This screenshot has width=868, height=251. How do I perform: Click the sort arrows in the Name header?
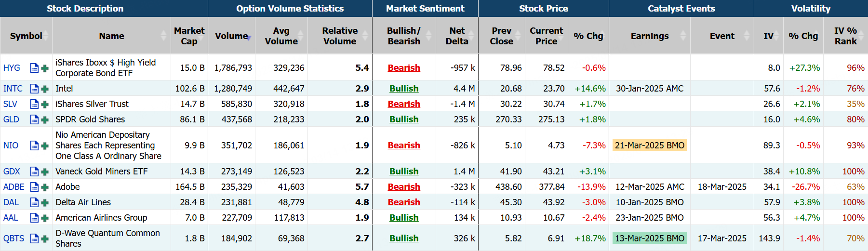point(164,36)
